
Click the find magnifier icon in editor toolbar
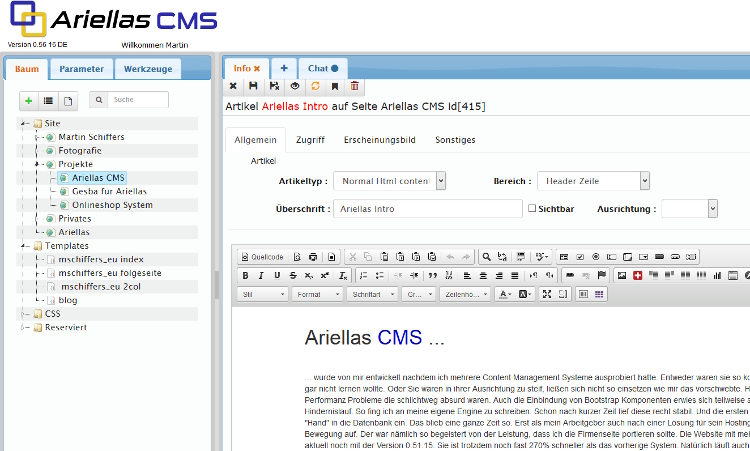click(x=486, y=257)
